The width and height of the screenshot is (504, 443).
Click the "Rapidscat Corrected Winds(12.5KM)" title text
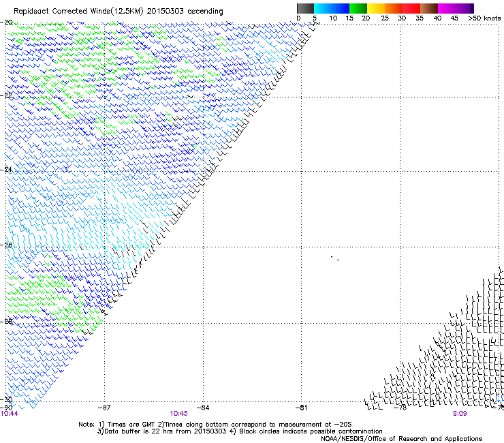[x=78, y=12]
